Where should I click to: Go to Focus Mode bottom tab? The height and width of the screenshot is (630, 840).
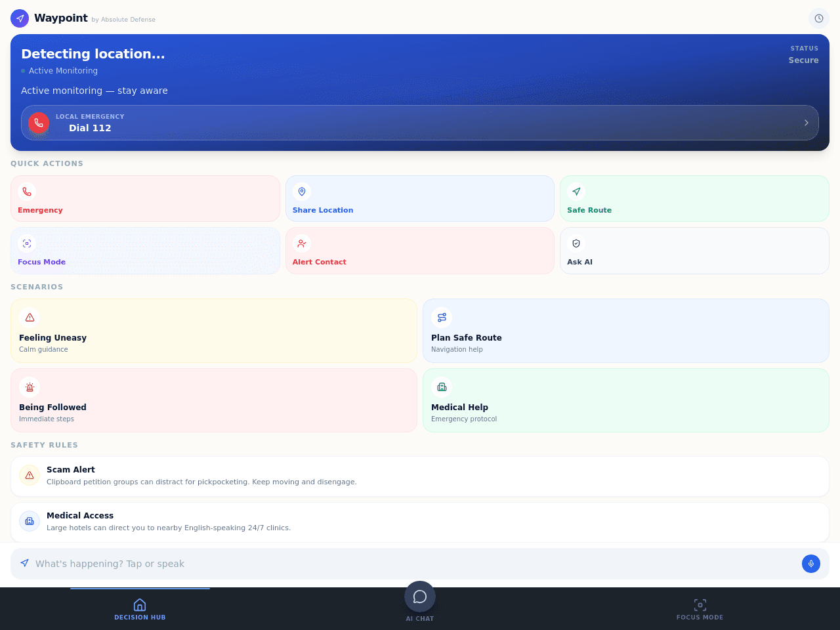[700, 609]
